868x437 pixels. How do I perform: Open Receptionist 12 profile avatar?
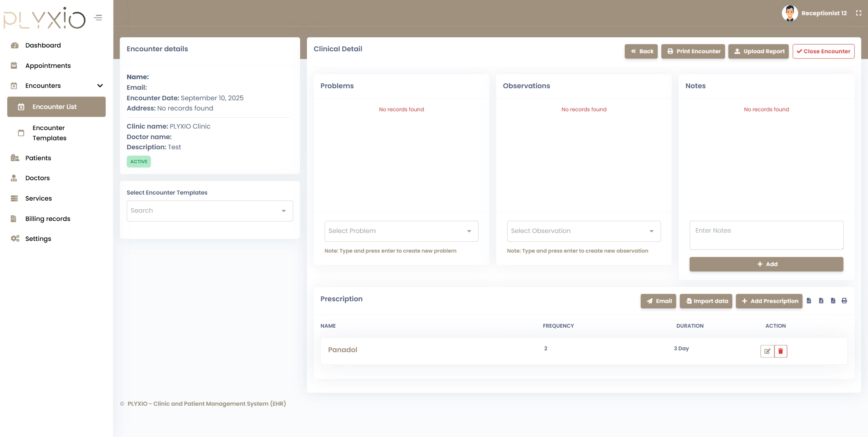point(790,13)
